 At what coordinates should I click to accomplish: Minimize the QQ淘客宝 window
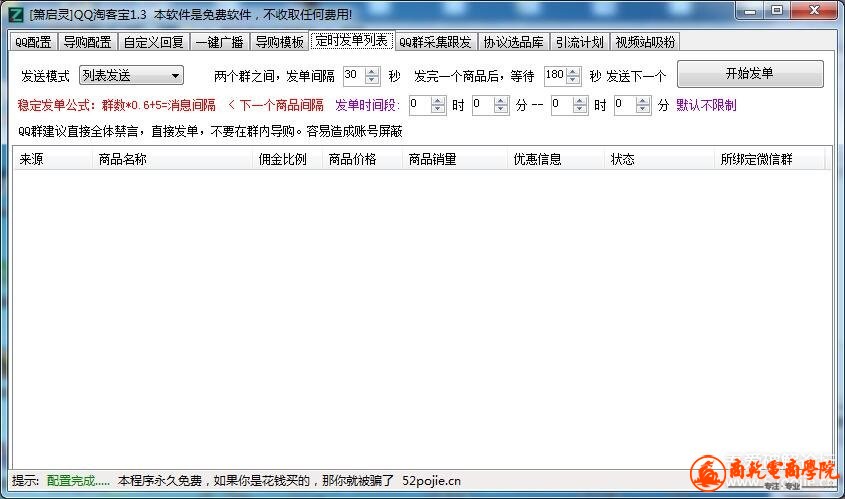pyautogui.click(x=750, y=11)
